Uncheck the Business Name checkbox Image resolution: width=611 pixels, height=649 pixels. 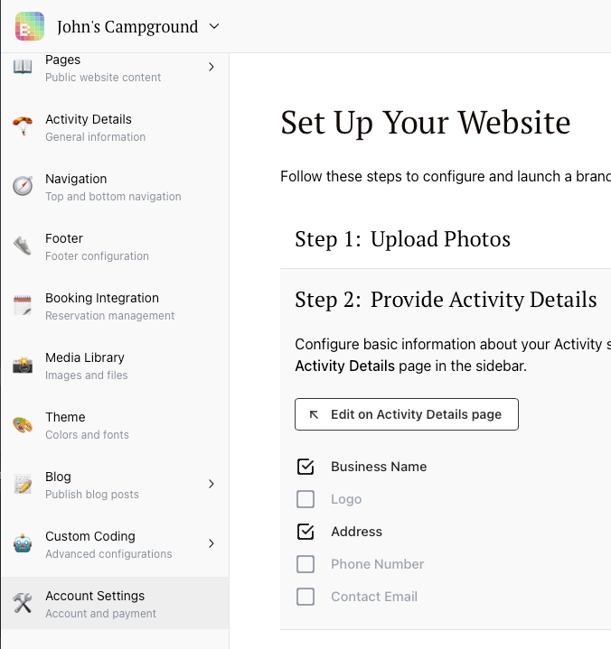pyautogui.click(x=306, y=467)
